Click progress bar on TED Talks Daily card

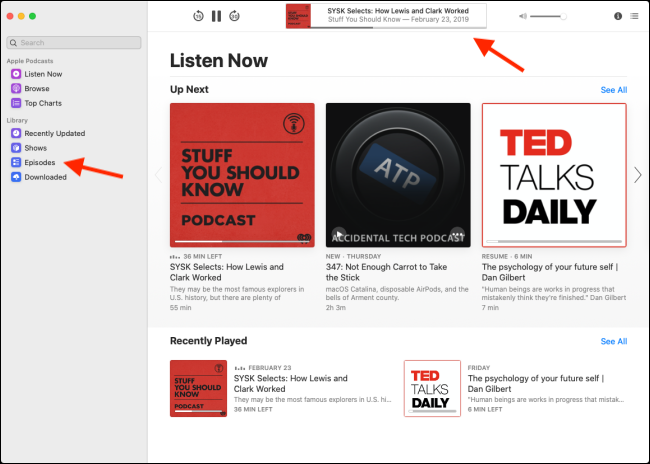click(554, 241)
